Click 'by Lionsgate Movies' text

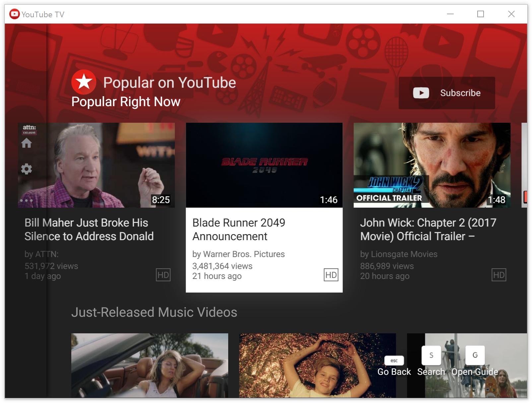[x=399, y=254]
